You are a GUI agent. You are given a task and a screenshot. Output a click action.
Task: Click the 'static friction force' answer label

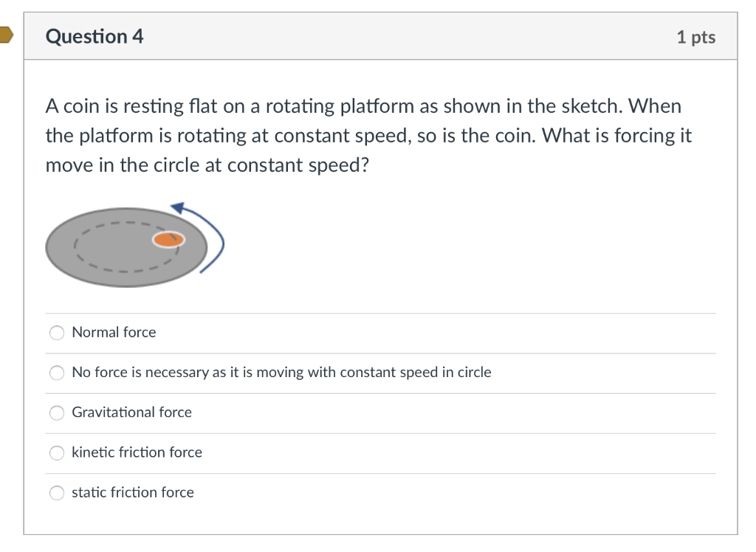click(133, 492)
